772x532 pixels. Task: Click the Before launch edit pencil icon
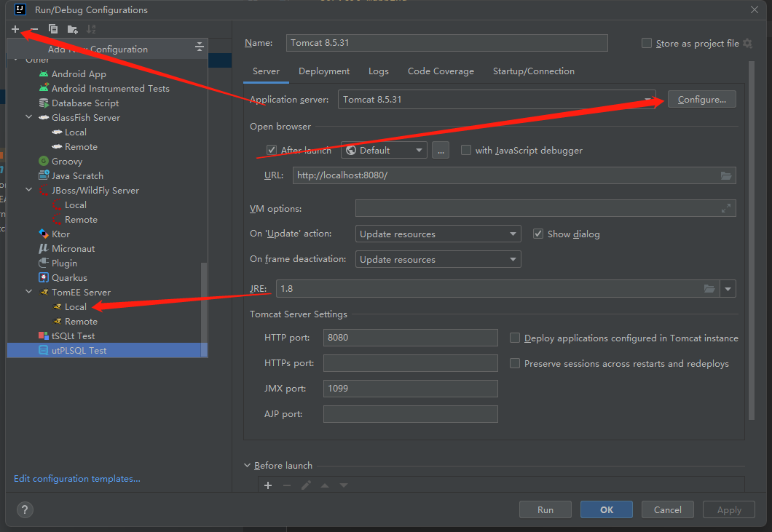306,485
